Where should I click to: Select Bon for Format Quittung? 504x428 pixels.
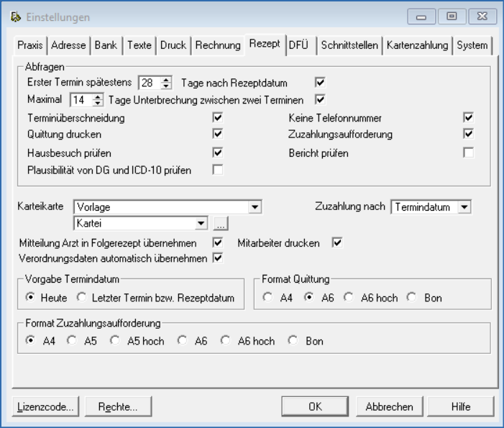(411, 298)
